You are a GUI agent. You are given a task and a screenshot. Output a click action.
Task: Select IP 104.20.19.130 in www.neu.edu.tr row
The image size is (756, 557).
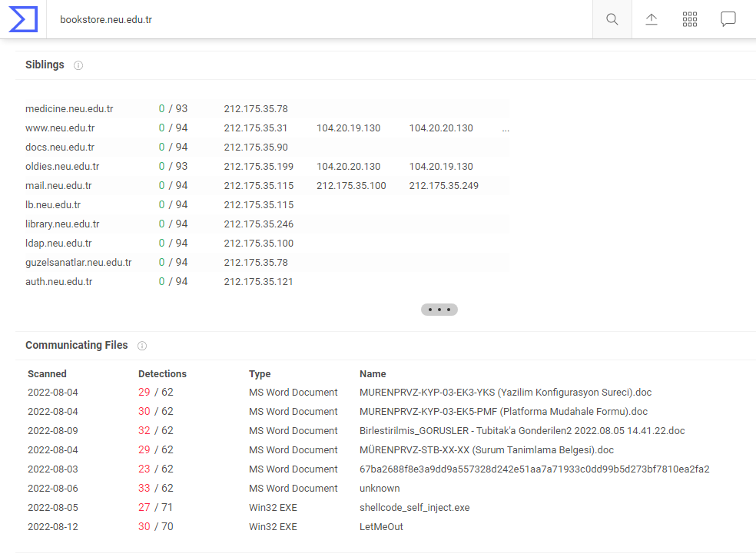click(x=348, y=128)
